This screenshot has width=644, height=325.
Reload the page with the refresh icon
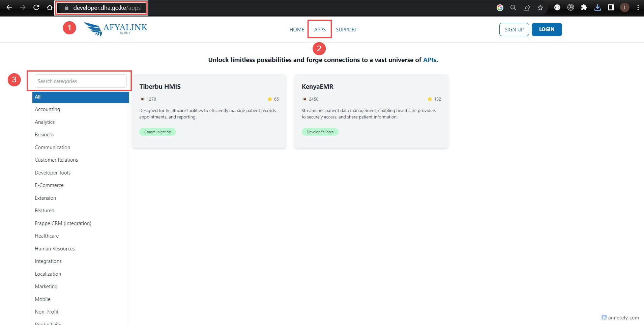36,7
